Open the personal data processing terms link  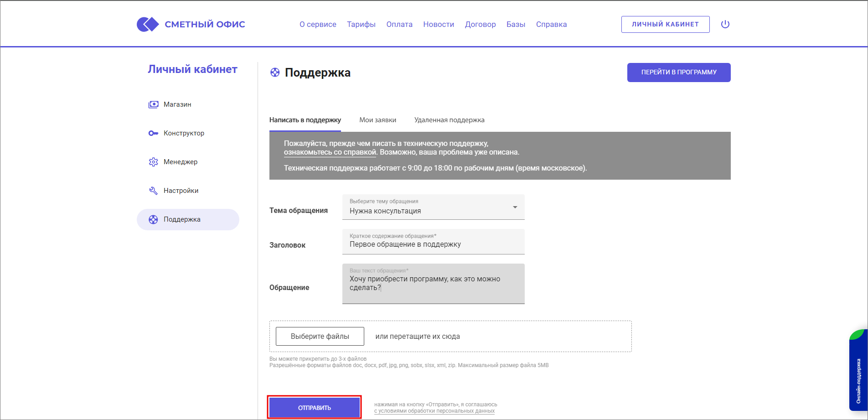tap(434, 411)
